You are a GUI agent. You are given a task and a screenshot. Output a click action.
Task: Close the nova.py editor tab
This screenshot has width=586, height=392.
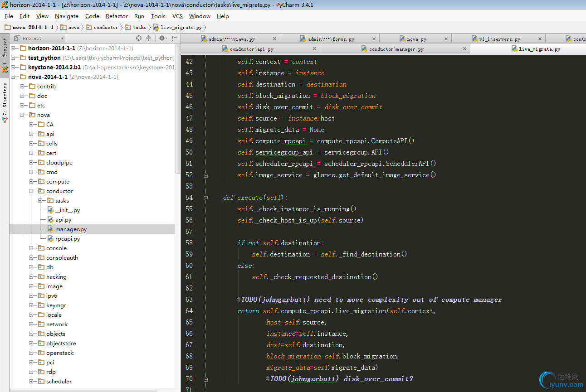pyautogui.click(x=446, y=39)
